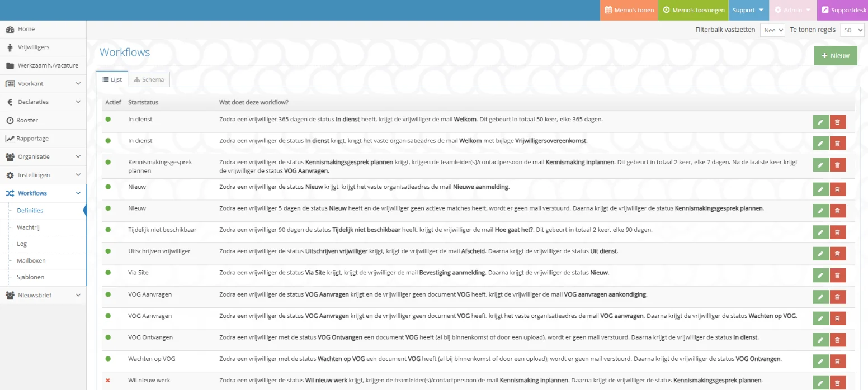This screenshot has width=868, height=390.
Task: Edit the Via Site workflow
Action: 820,275
